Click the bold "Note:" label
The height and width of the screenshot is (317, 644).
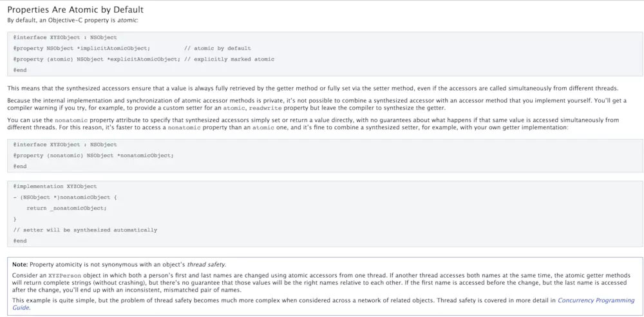[21, 264]
